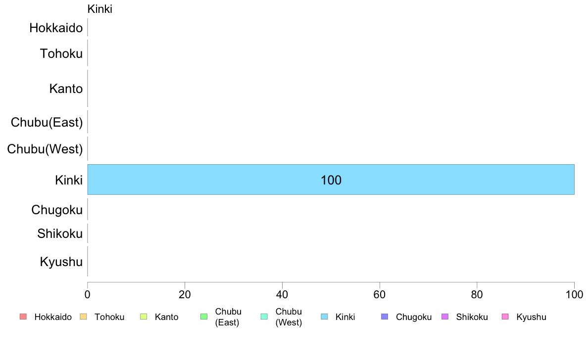This screenshot has width=588, height=364.
Task: Click the Chugoku blue legend swatch
Action: pos(385,317)
